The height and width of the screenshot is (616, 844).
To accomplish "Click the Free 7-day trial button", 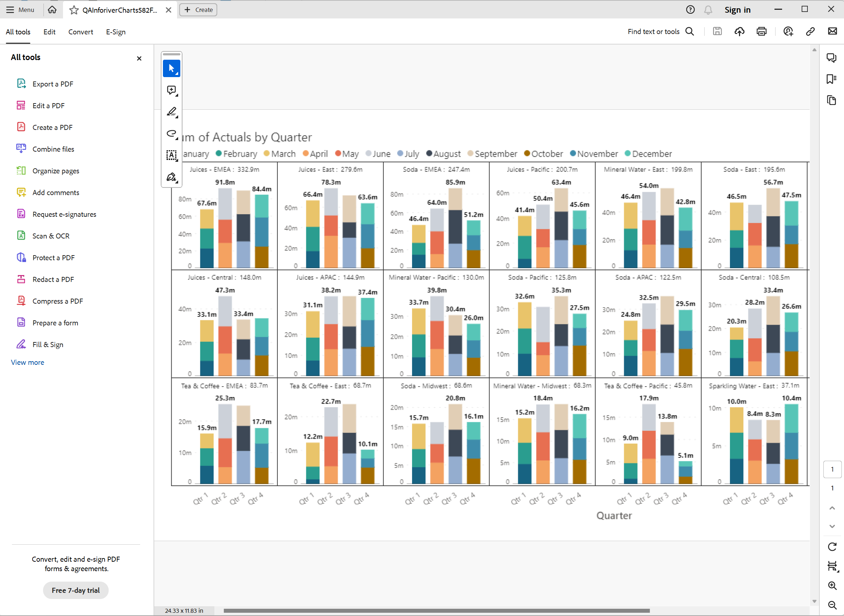I will [x=76, y=590].
